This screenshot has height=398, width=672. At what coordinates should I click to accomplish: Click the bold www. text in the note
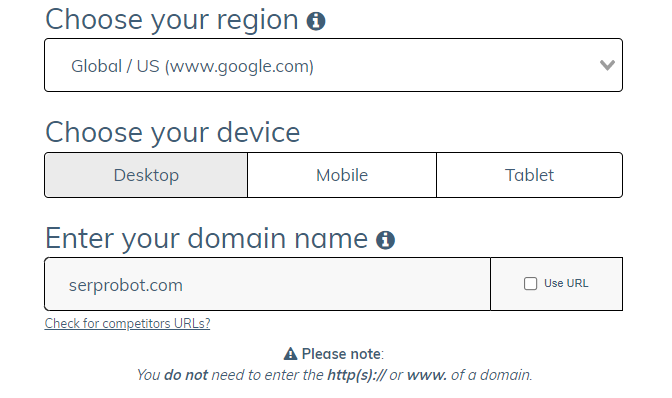click(x=426, y=375)
